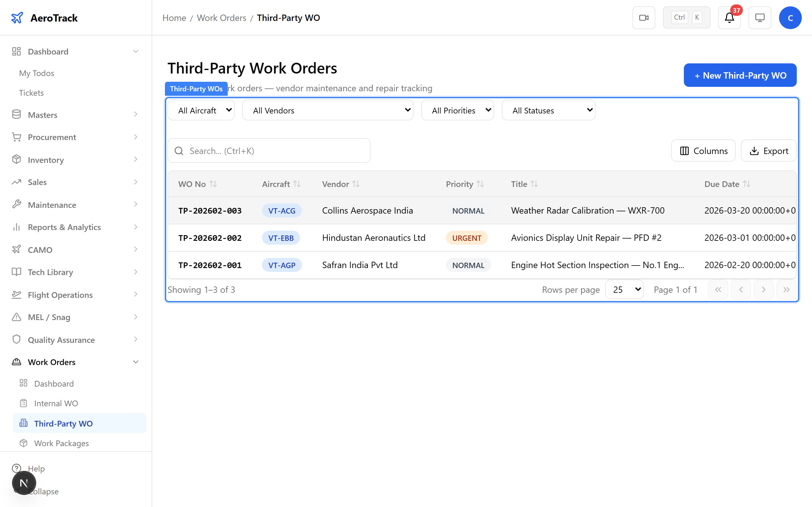Open the All Vendors filter dropdown
This screenshot has width=812, height=507.
click(327, 110)
